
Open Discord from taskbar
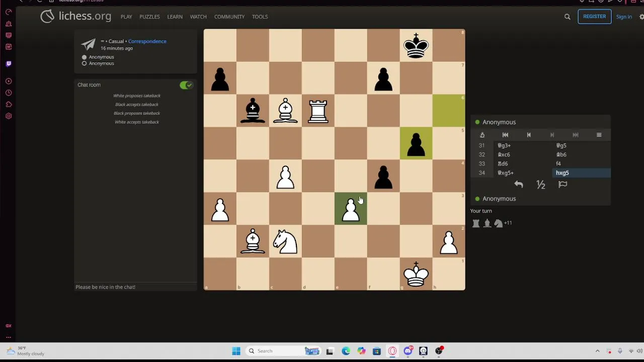point(408,351)
